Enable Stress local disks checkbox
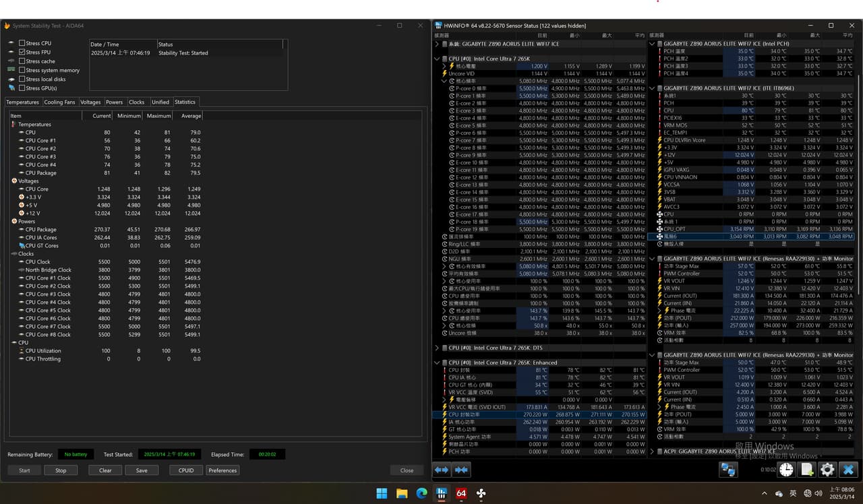Screen dimensions: 863x504 click(x=22, y=80)
